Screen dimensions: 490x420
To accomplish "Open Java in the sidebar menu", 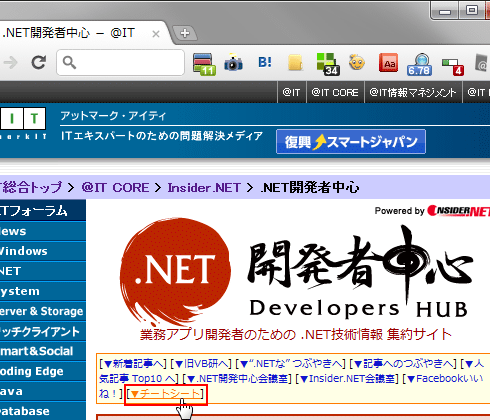I will pyautogui.click(x=43, y=391).
